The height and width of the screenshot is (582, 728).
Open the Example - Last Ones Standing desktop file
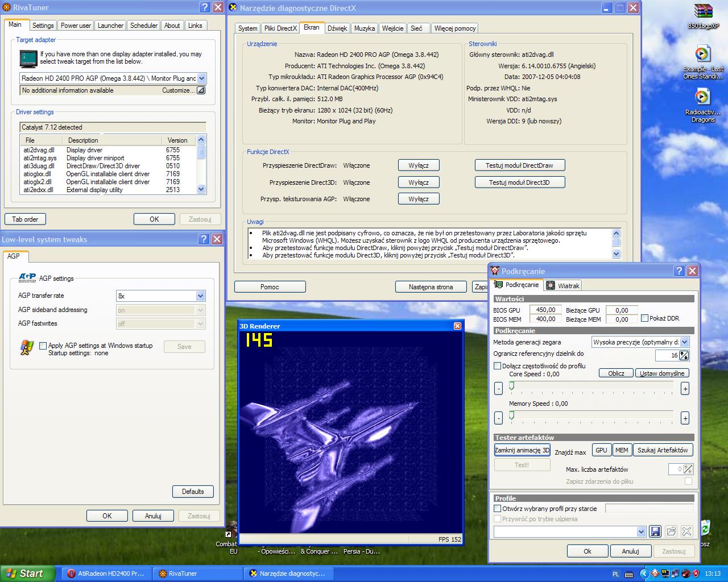click(703, 55)
